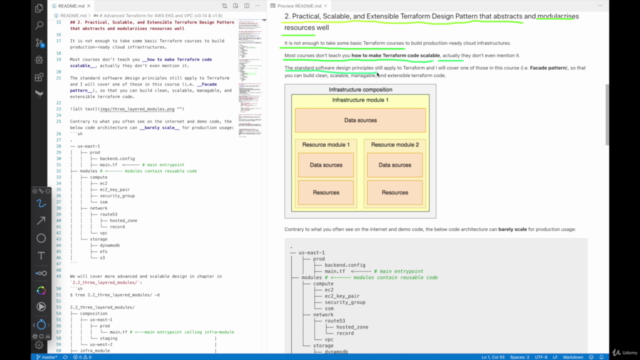Click the Infrastructure composition diagram in the preview
This screenshot has width=640, height=360.
(x=360, y=151)
